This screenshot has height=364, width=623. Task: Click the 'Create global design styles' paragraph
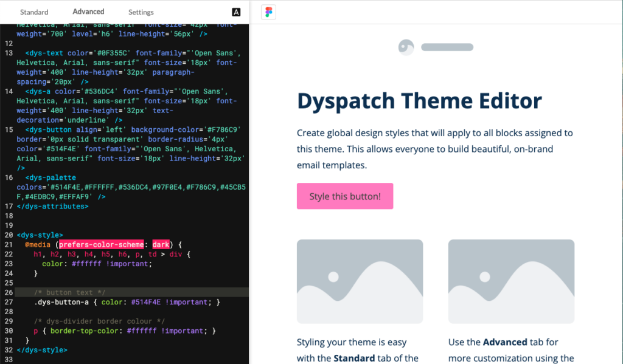[434, 149]
